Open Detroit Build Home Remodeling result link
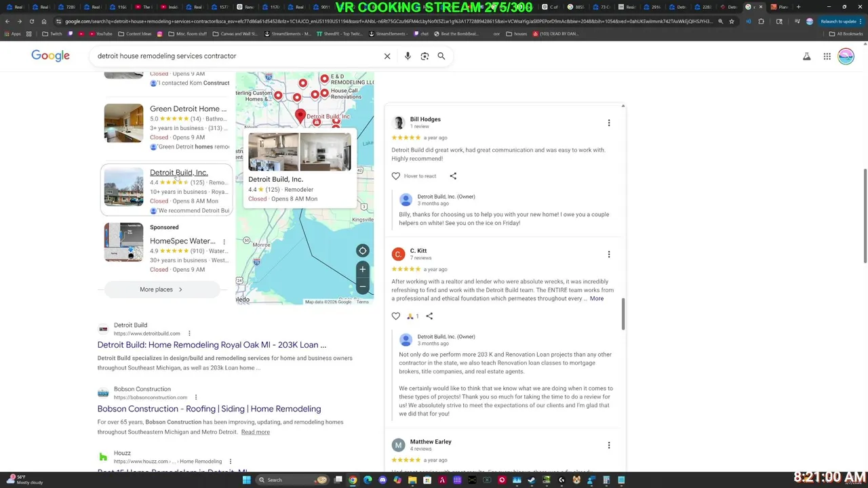Viewport: 868px width, 488px height. (x=212, y=345)
